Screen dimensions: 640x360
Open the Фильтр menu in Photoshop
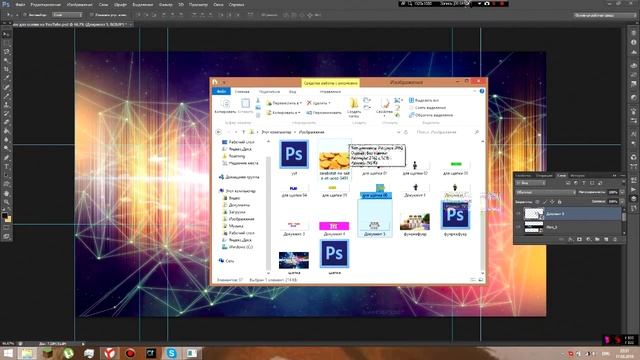tap(165, 4)
